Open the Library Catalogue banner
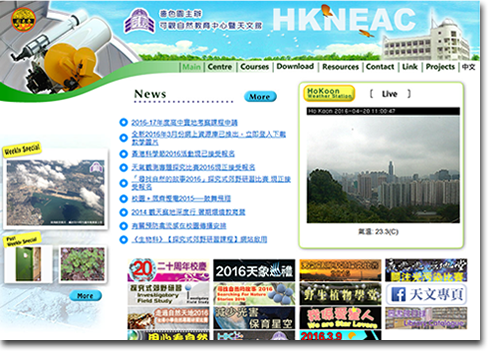Image resolution: width=504 pixels, height=360 pixels. 426,318
